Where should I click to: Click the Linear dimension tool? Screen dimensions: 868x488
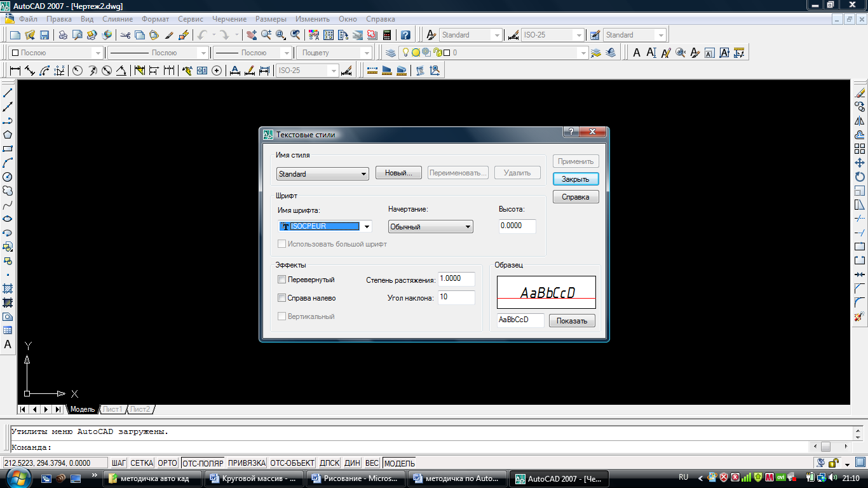15,71
